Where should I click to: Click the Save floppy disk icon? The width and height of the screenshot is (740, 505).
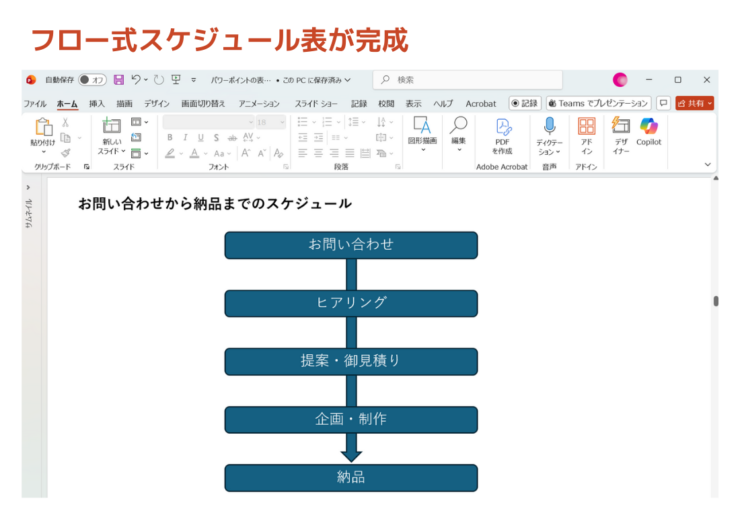[x=118, y=80]
